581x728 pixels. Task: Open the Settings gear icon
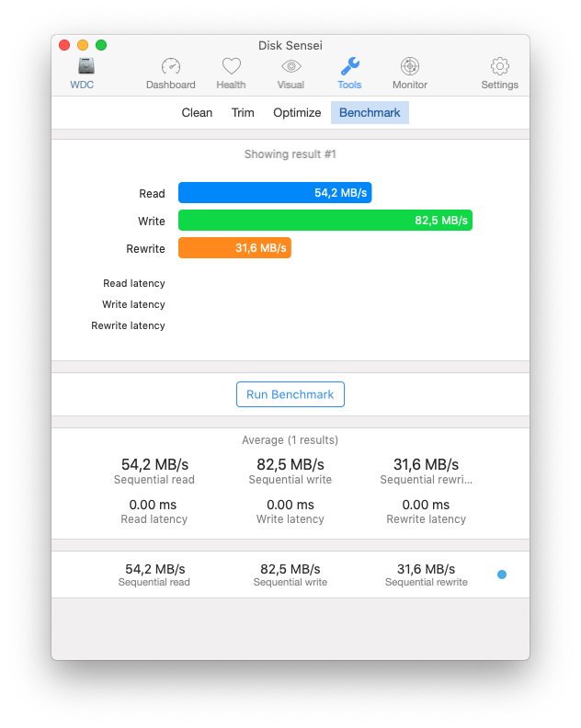click(500, 66)
